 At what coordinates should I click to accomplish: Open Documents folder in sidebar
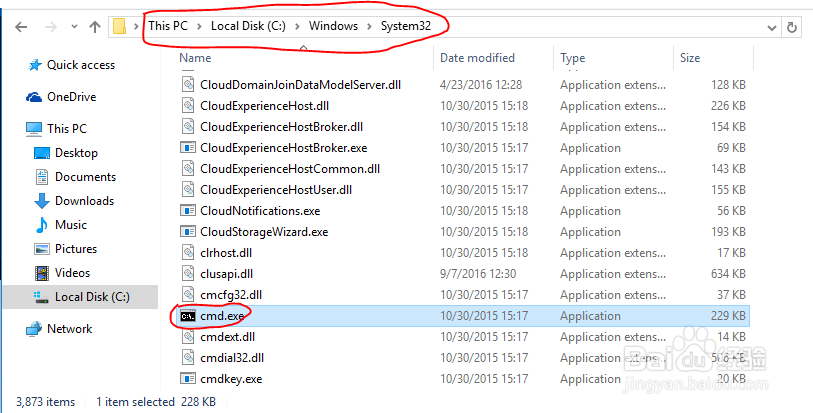86,177
